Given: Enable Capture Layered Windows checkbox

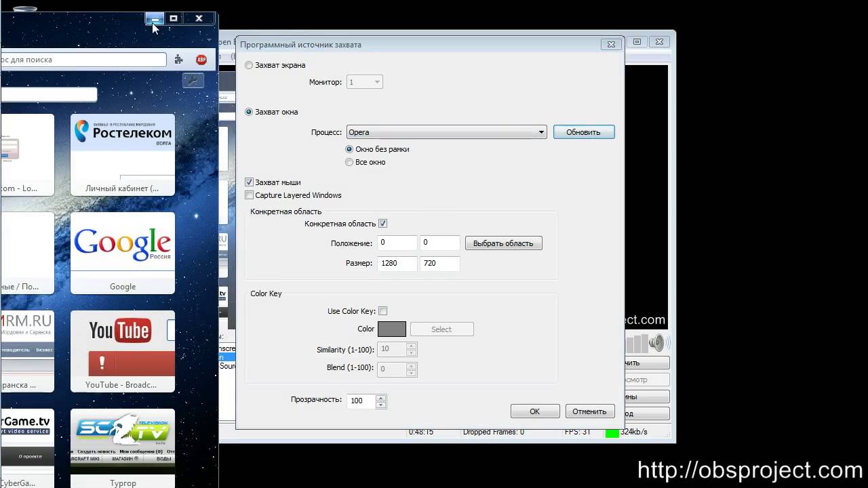Looking at the screenshot, I should click(249, 195).
